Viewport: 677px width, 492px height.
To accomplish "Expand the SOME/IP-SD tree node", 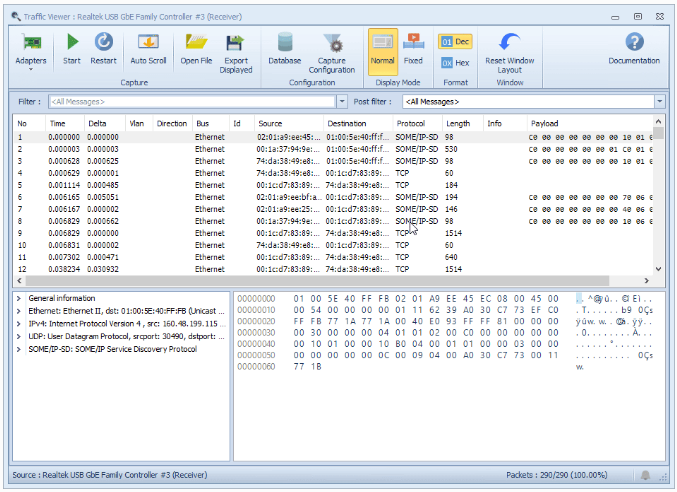I will pos(19,349).
